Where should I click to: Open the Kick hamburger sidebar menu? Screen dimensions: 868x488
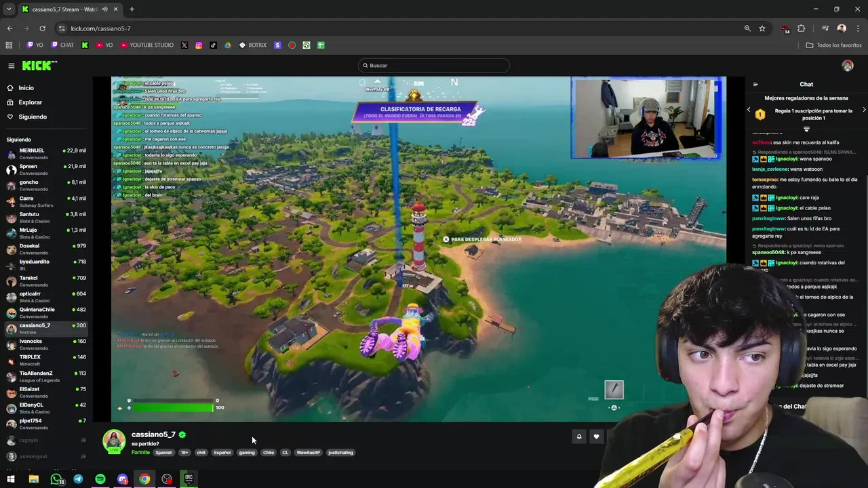(12, 66)
